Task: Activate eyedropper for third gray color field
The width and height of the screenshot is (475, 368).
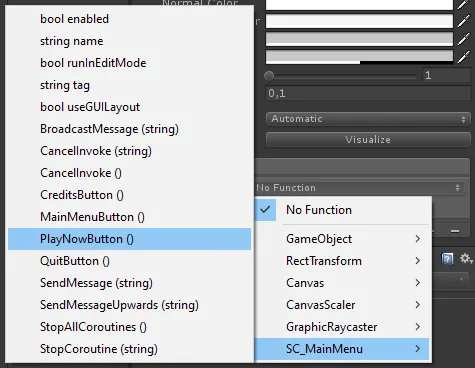Action: coord(463,39)
